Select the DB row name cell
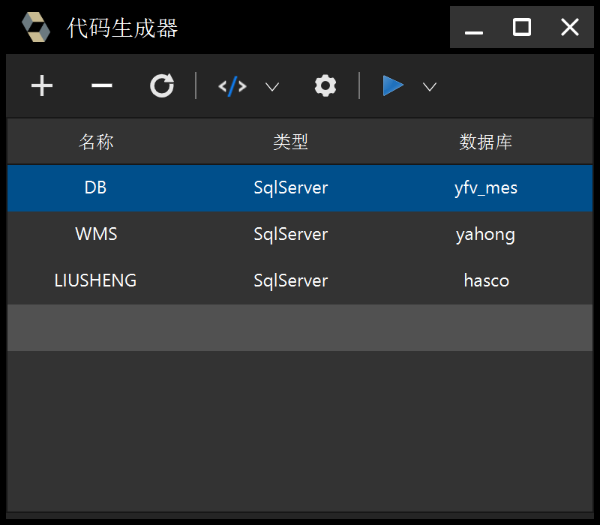The width and height of the screenshot is (600, 525). tap(96, 188)
